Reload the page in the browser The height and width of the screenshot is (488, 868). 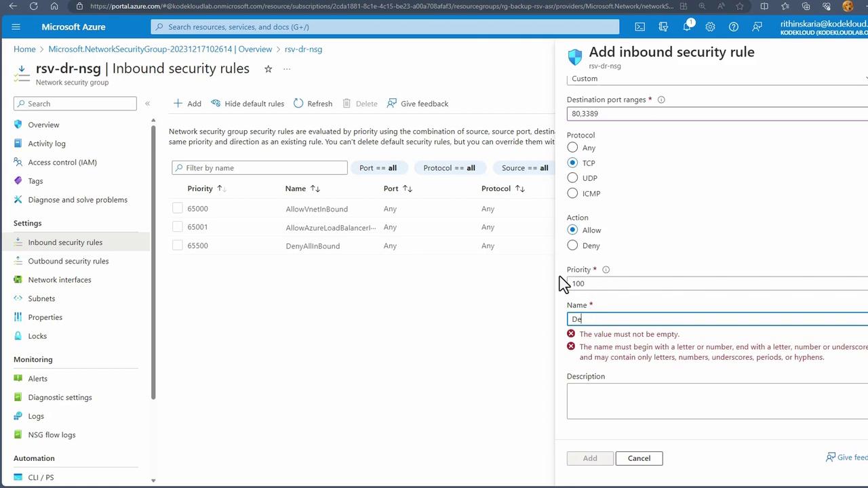(34, 6)
